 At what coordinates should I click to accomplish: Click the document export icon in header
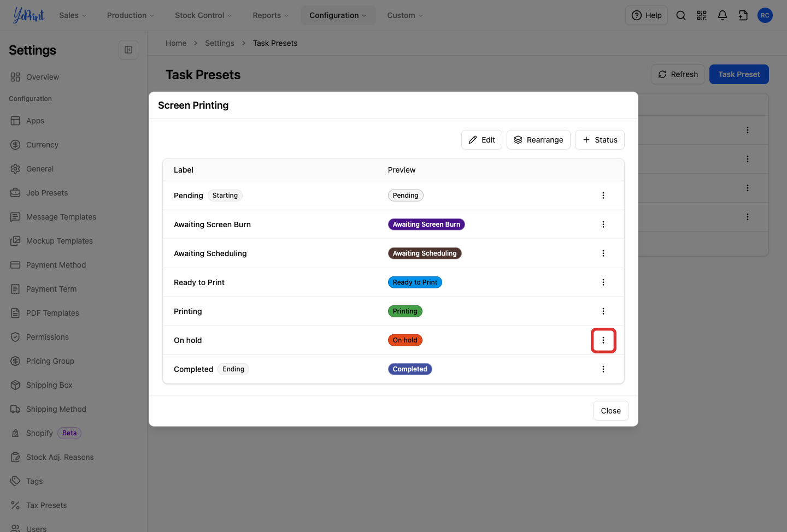point(743,15)
